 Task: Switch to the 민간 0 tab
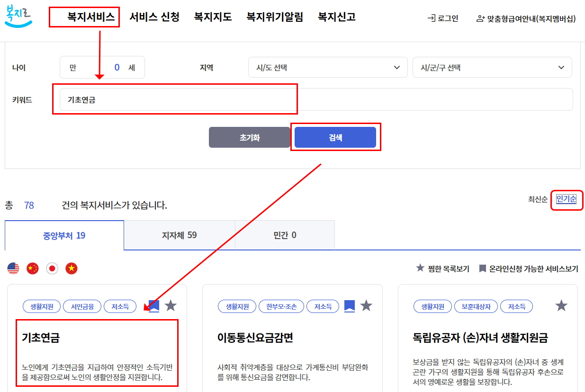285,235
